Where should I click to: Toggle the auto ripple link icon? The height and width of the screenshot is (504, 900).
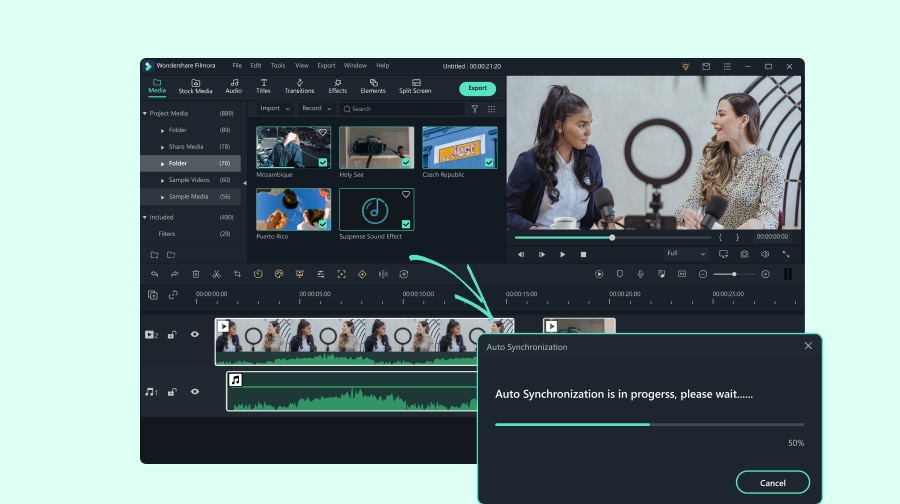pos(173,295)
